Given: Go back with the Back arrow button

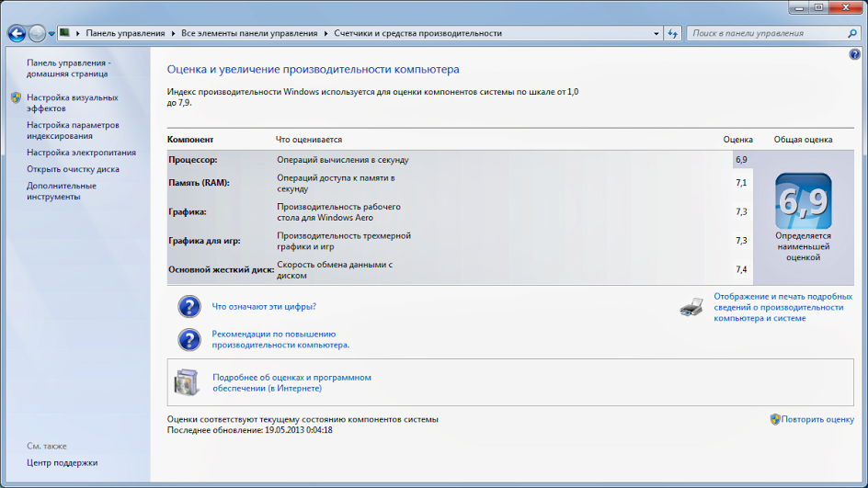Looking at the screenshot, I should tap(17, 33).
